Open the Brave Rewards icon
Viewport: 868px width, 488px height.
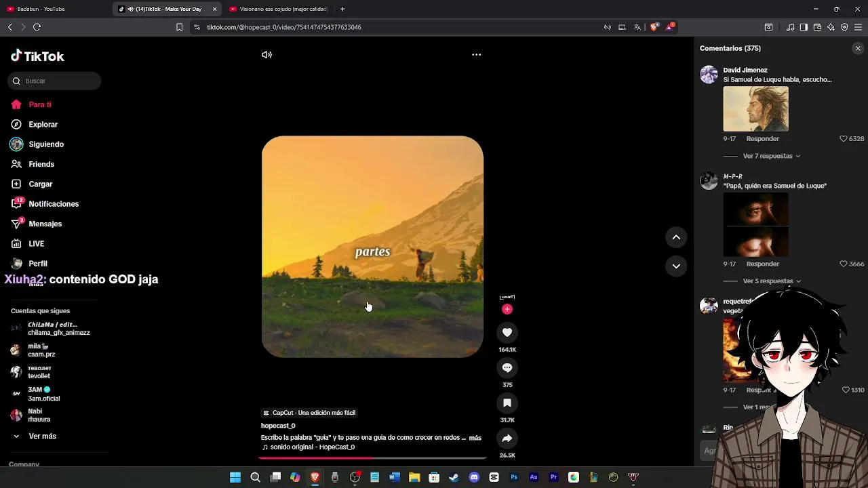tap(670, 27)
